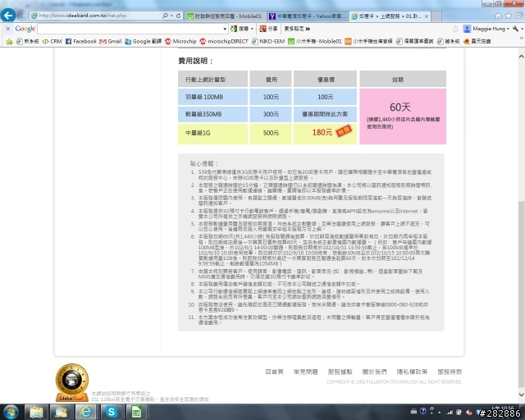Open the 服務據點 footer link
Screen dimensions: 525x420
pyautogui.click(x=340, y=372)
